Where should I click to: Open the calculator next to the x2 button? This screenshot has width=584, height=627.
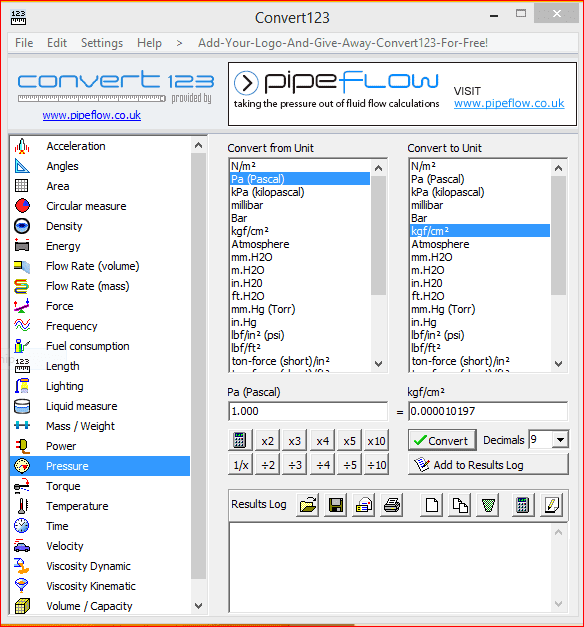pos(240,441)
